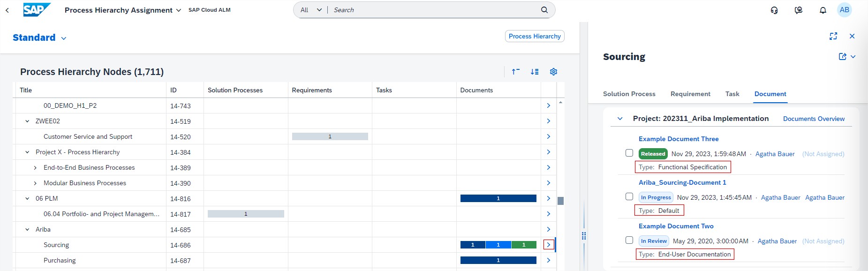Click the table vertical scrollbar thumb
Viewport: 868px width, 271px height.
click(560, 201)
